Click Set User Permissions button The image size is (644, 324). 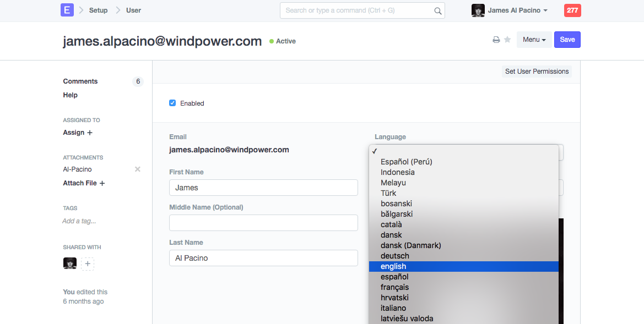(537, 72)
